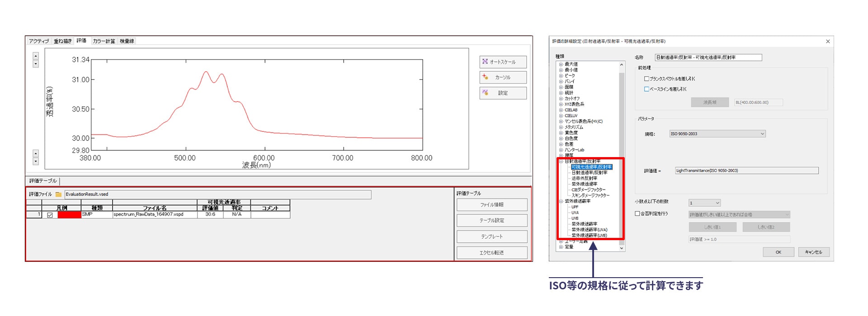Screen dimensions: 868x316
Task: Expand the 定量 tree node
Action: pos(561,247)
